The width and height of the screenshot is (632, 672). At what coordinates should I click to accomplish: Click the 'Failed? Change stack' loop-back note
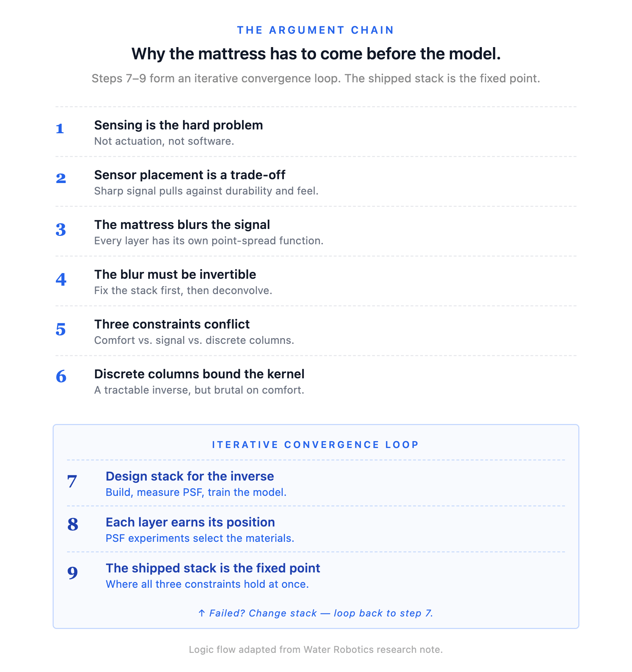point(316,613)
